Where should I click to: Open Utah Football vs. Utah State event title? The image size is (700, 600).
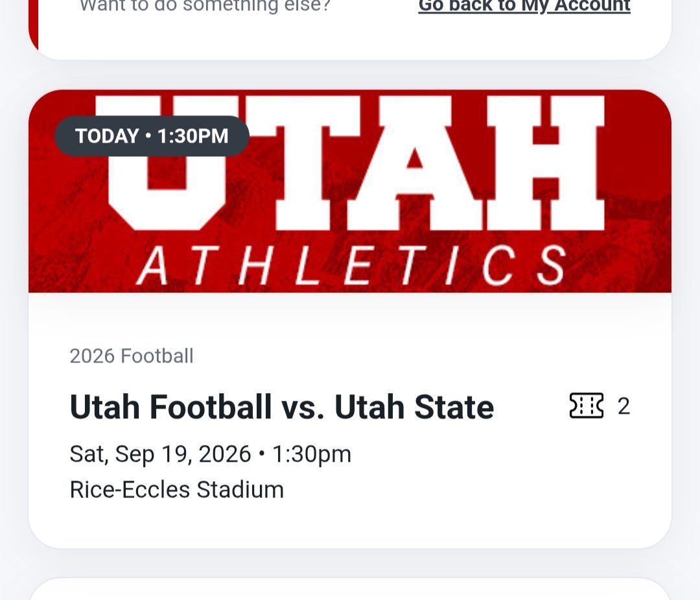tap(282, 407)
